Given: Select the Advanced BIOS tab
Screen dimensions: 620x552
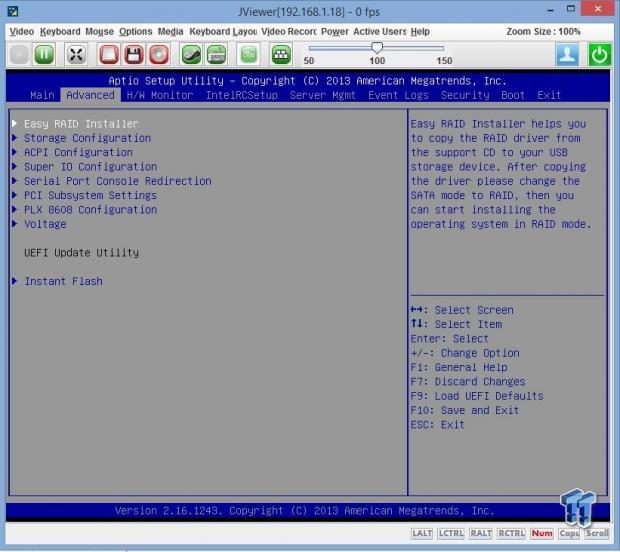Looking at the screenshot, I should [90, 95].
